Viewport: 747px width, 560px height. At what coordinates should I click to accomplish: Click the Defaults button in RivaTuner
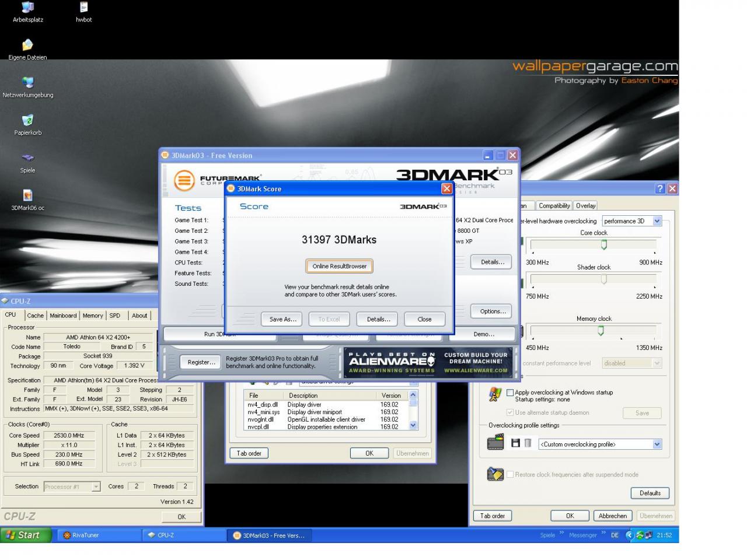[650, 493]
